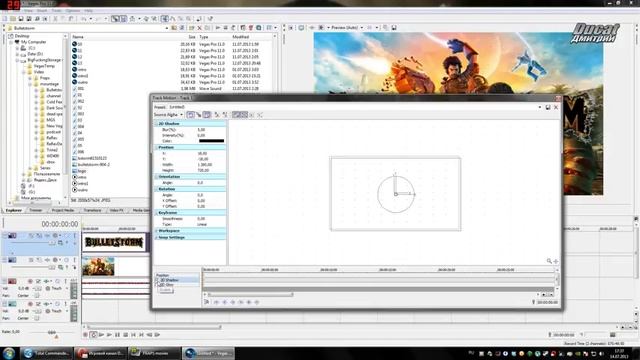Enable the 2D Shadow checkbox in keyframe list
This screenshot has width=640, height=360.
pos(158,280)
